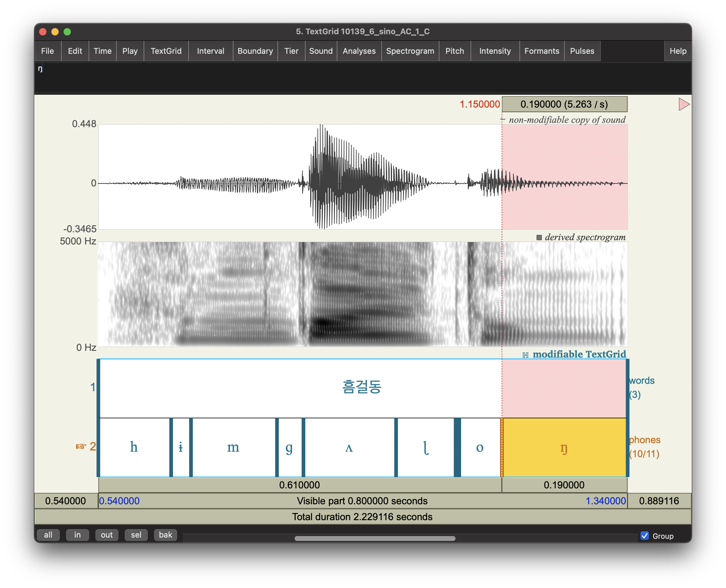Open the Tier menu
Viewport: 726px width, 588px height.
[291, 51]
